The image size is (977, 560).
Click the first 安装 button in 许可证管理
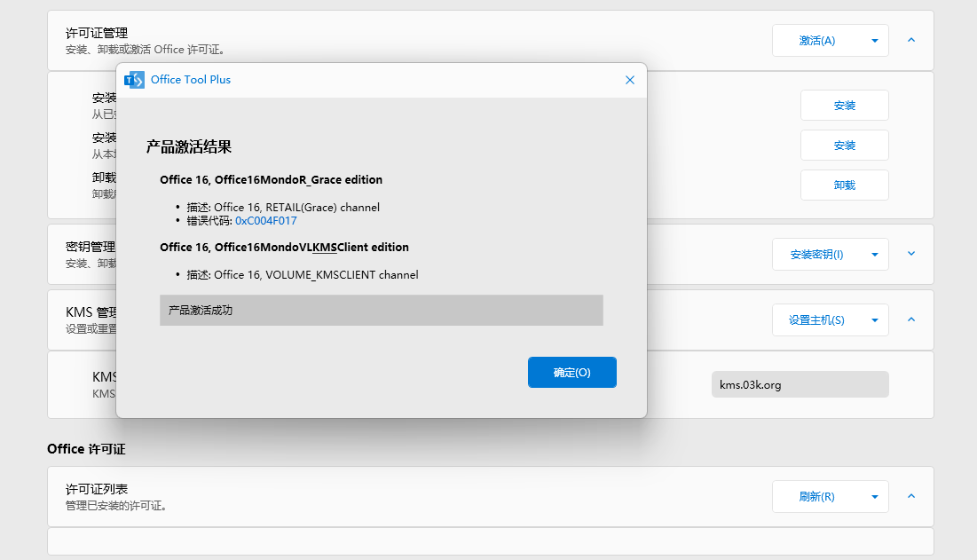click(x=844, y=106)
